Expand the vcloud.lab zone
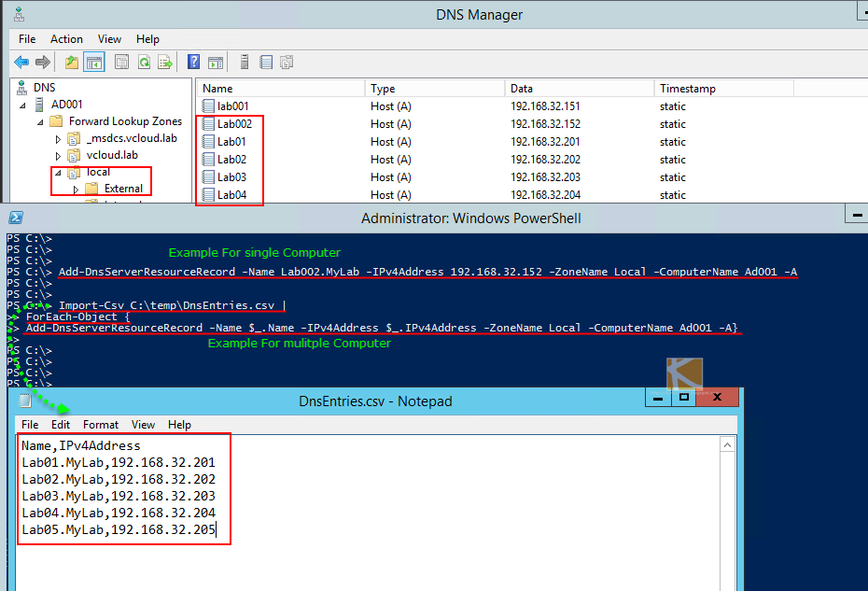Image resolution: width=868 pixels, height=591 pixels. point(58,155)
